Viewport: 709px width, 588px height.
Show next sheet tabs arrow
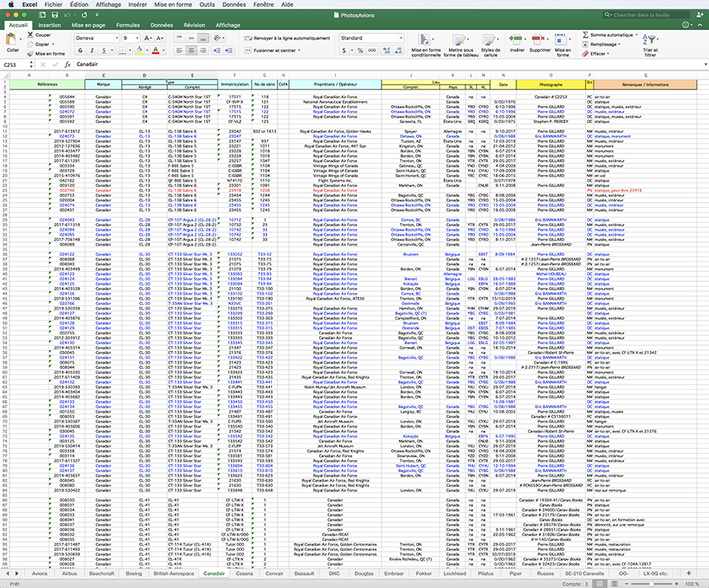pos(17,573)
